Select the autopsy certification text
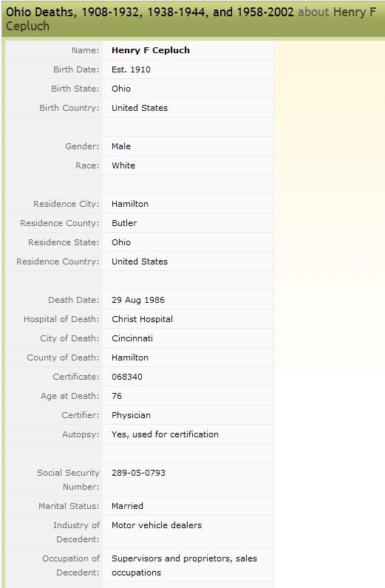 click(165, 434)
